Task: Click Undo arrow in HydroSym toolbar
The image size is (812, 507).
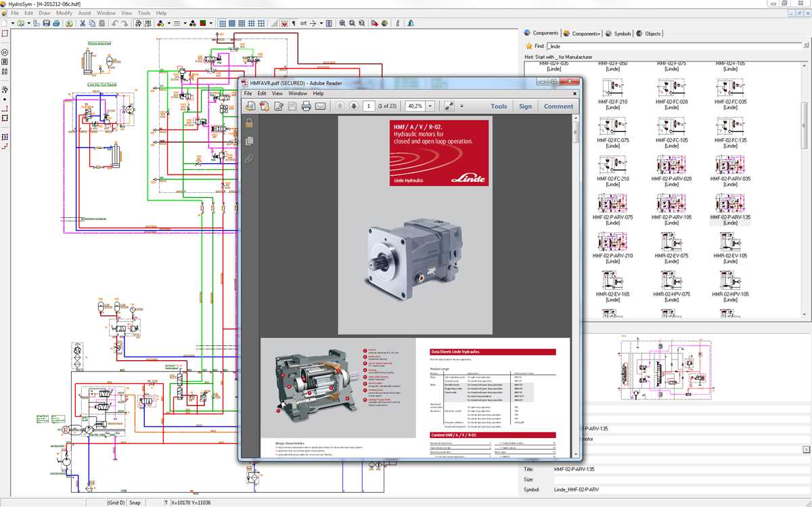Action: (x=115, y=23)
